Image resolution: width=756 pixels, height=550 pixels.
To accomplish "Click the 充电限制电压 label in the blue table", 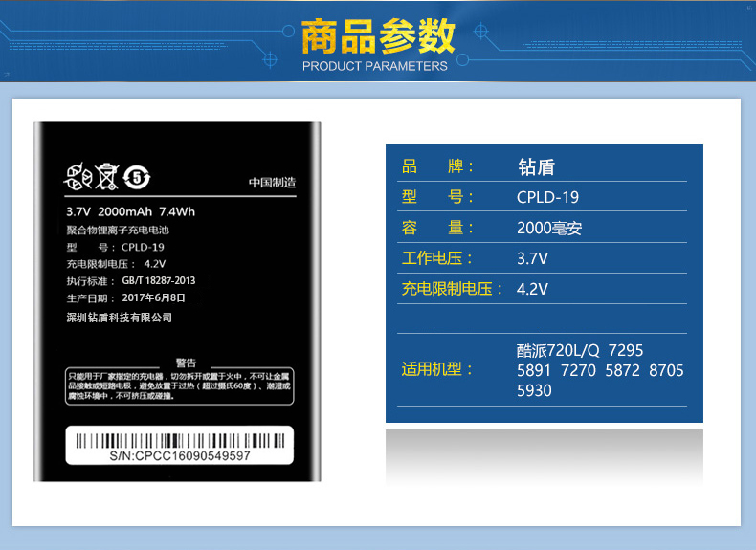I will click(x=453, y=289).
